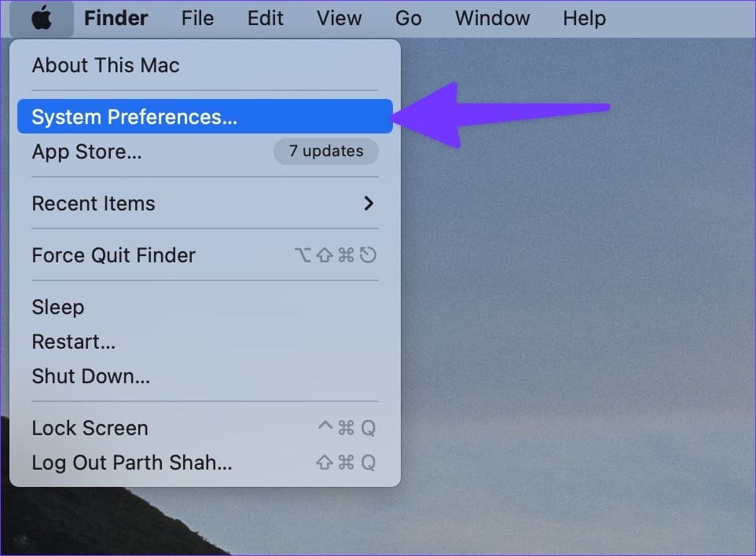This screenshot has height=556, width=756.
Task: Select Shut Down option
Action: click(x=205, y=376)
